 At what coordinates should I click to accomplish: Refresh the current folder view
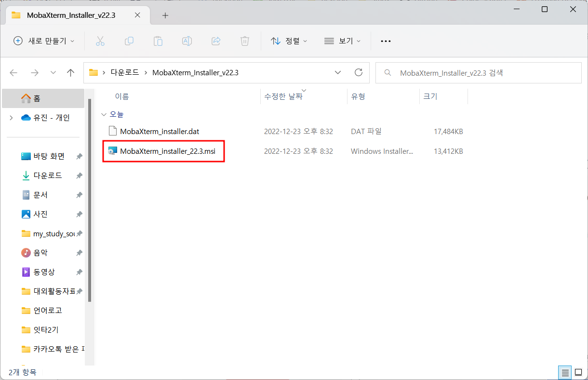[358, 72]
